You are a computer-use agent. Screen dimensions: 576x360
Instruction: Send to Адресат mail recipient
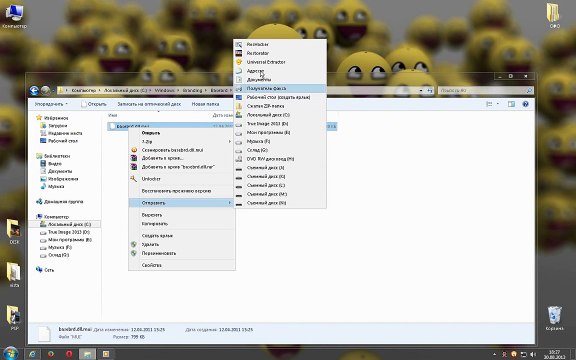(280, 71)
